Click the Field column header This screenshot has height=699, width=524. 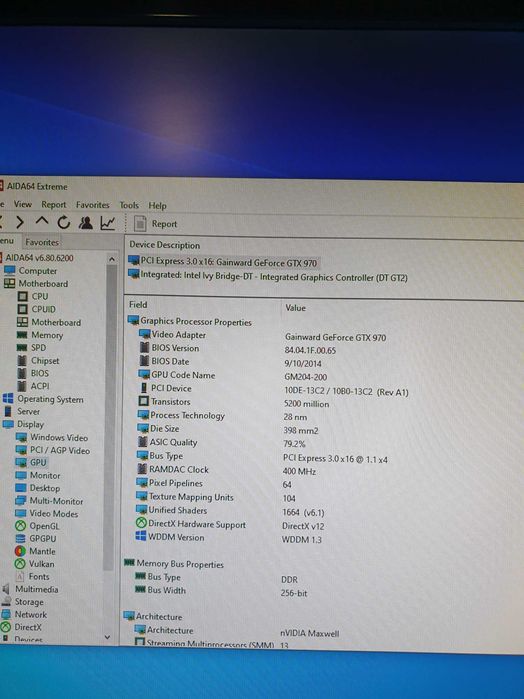[x=138, y=304]
